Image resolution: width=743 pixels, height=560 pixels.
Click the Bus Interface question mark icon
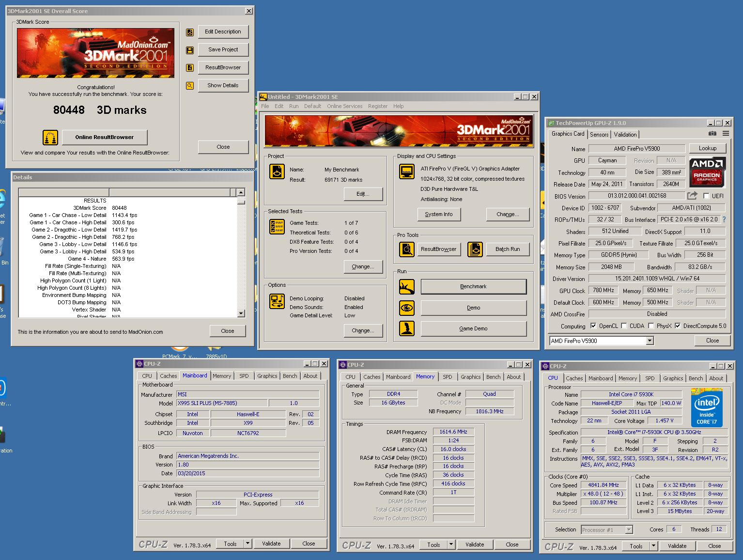coord(724,219)
